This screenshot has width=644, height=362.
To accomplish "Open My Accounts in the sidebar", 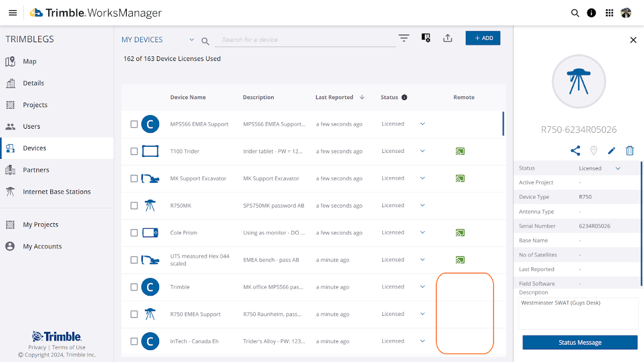I will 57,246.
